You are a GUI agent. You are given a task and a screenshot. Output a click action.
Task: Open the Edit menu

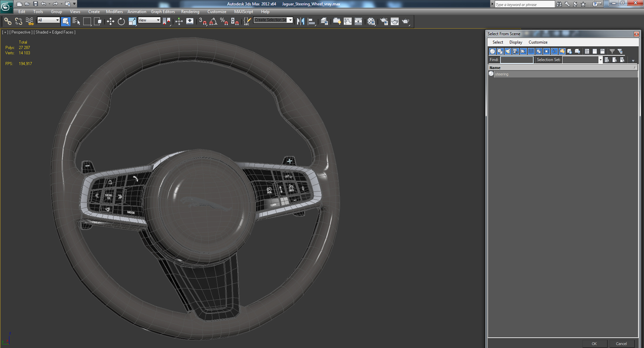click(x=22, y=12)
